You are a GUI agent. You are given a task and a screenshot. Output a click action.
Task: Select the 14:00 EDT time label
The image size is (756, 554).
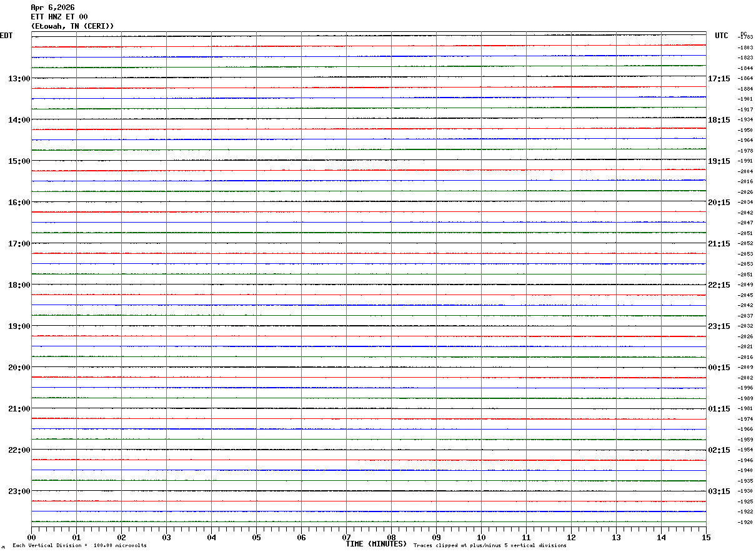19,120
